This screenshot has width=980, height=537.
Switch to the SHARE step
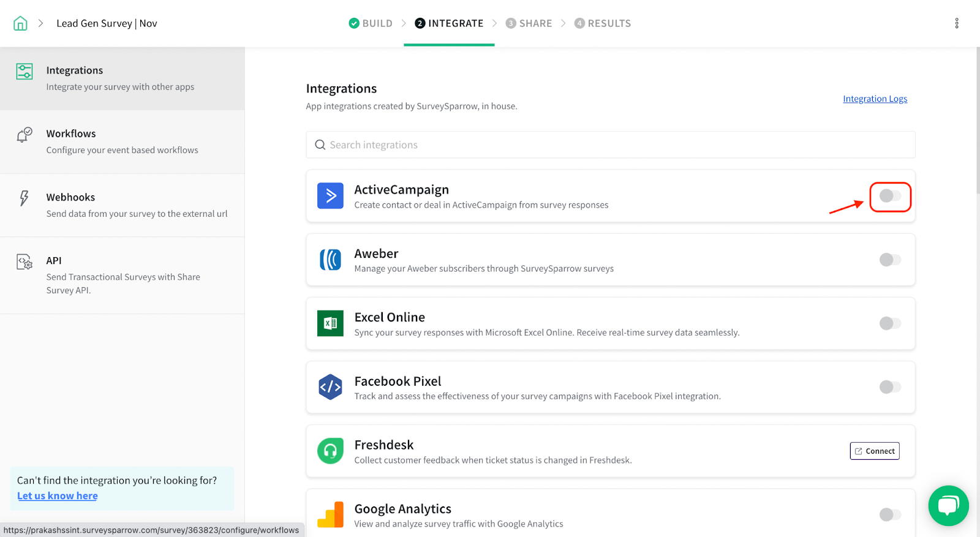pos(529,23)
